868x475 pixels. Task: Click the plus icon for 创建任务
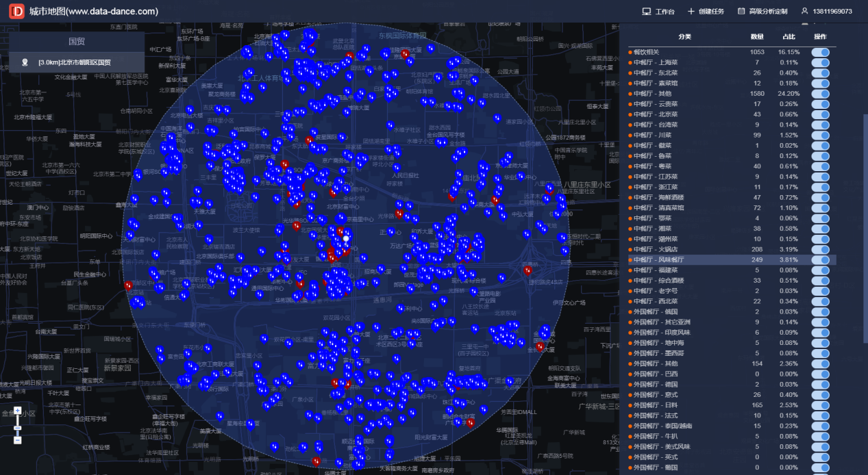pyautogui.click(x=691, y=12)
